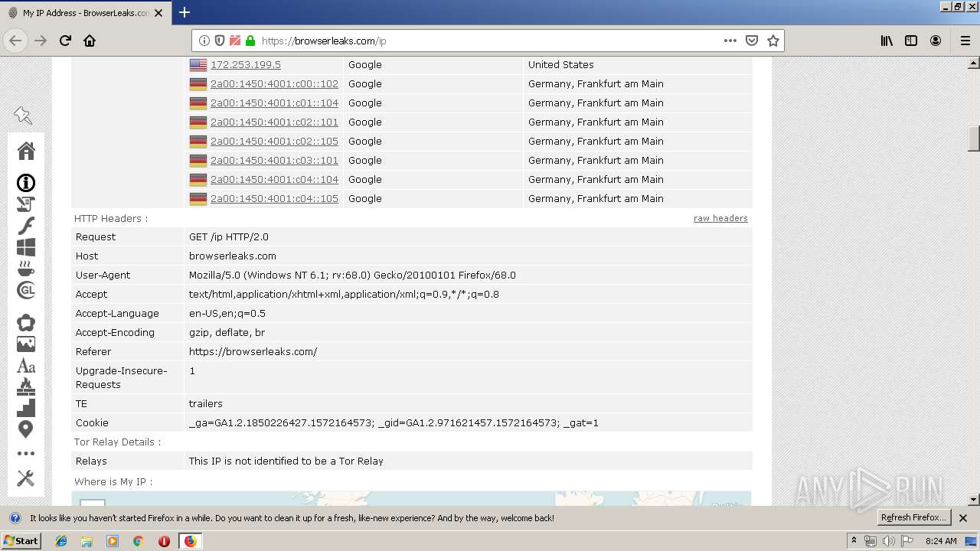Image resolution: width=980 pixels, height=551 pixels.
Task: Open the 2a00:1450:4001:c02::101 link
Action: tap(274, 122)
